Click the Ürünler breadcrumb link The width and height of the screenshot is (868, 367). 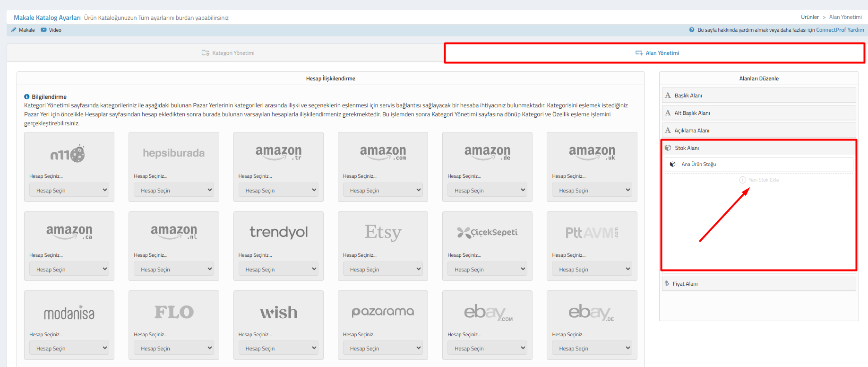tap(810, 17)
